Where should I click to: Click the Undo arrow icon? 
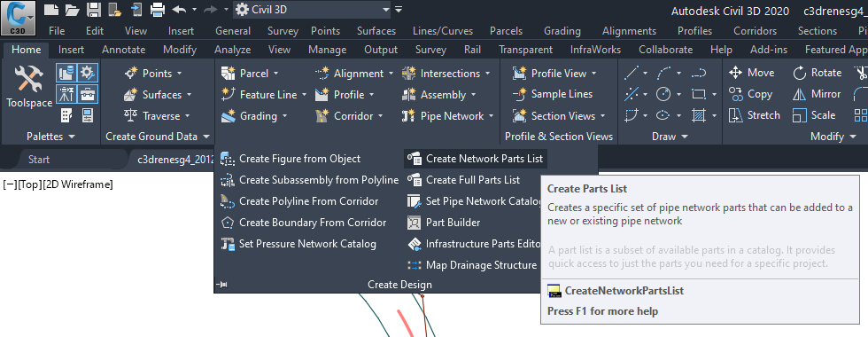point(179,9)
